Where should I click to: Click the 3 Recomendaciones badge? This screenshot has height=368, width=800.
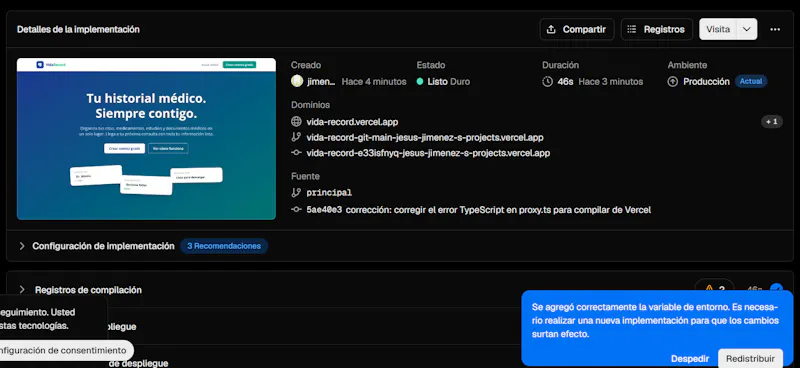tap(224, 246)
